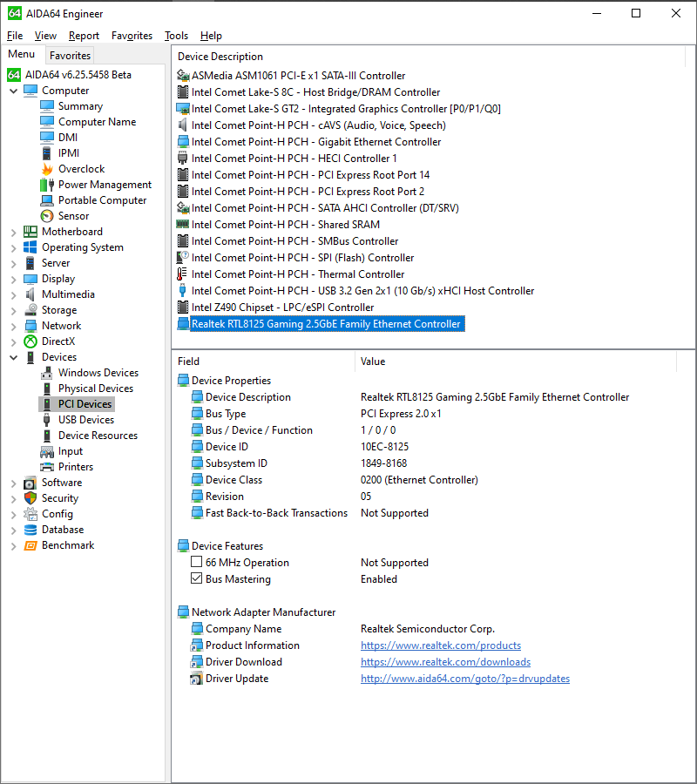Click the Sensor gauge icon
The width and height of the screenshot is (697, 784).
pyautogui.click(x=47, y=216)
